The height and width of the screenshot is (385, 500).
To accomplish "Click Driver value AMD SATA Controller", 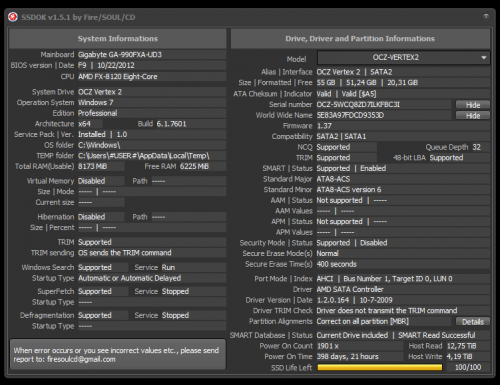I will [x=350, y=290].
